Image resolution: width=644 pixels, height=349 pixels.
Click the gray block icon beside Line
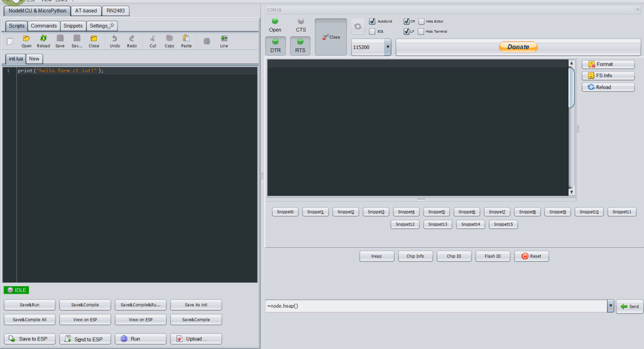click(207, 41)
